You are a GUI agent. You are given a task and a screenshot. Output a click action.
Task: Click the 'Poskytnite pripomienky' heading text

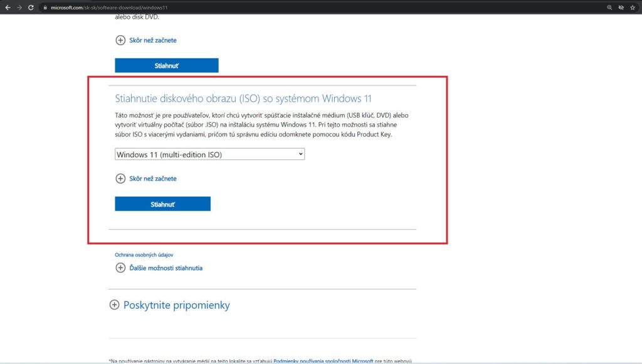coord(176,305)
